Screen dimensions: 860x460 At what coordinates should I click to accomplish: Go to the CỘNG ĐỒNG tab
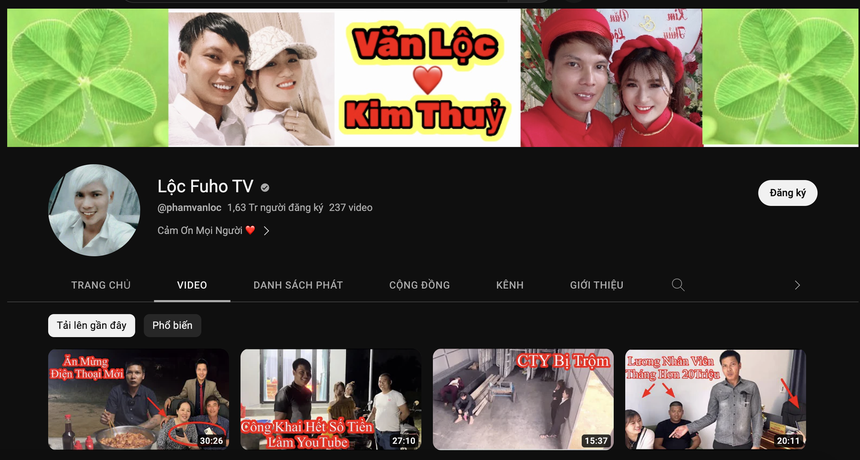[x=420, y=285]
